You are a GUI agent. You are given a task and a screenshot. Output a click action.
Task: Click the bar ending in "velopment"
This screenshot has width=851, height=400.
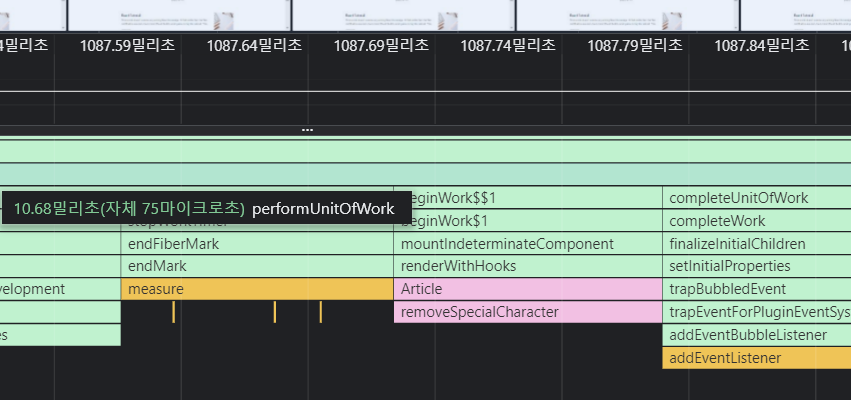point(60,289)
